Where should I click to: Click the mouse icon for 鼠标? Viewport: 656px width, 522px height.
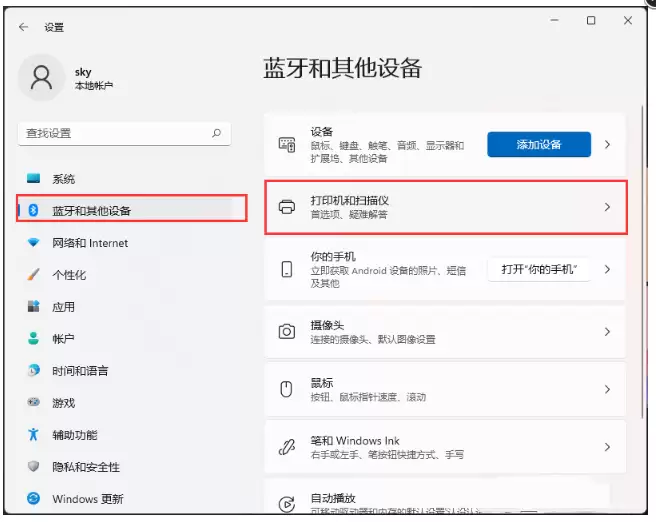287,389
